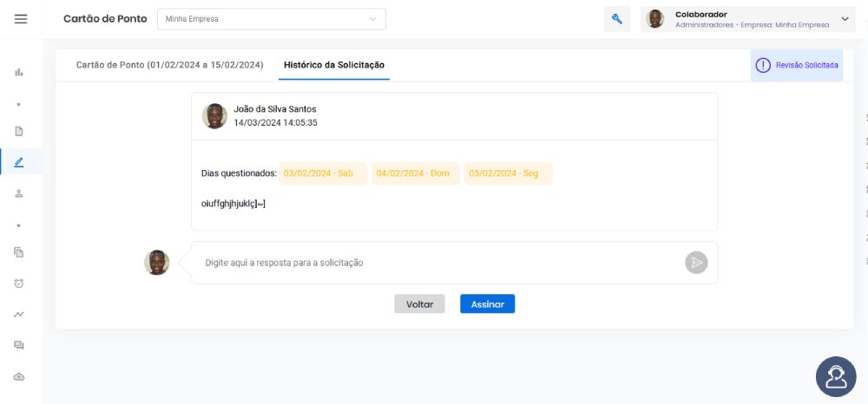
Task: Click the avatar beside the reply box
Action: (x=156, y=263)
